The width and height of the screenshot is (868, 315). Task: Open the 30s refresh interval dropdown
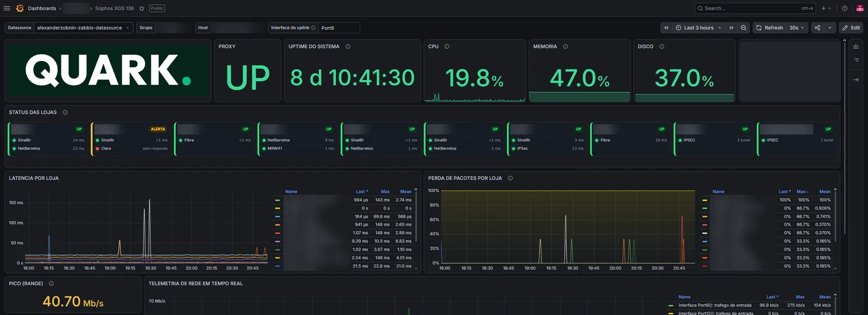click(x=797, y=28)
